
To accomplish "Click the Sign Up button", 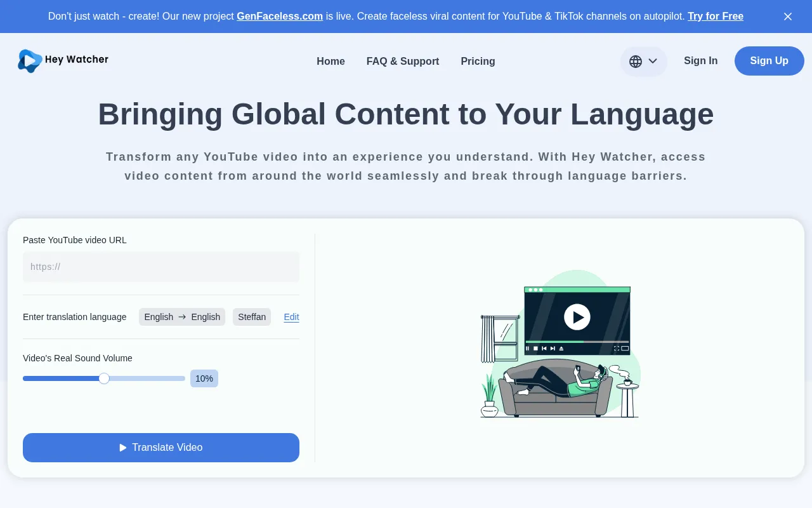I will (x=769, y=61).
